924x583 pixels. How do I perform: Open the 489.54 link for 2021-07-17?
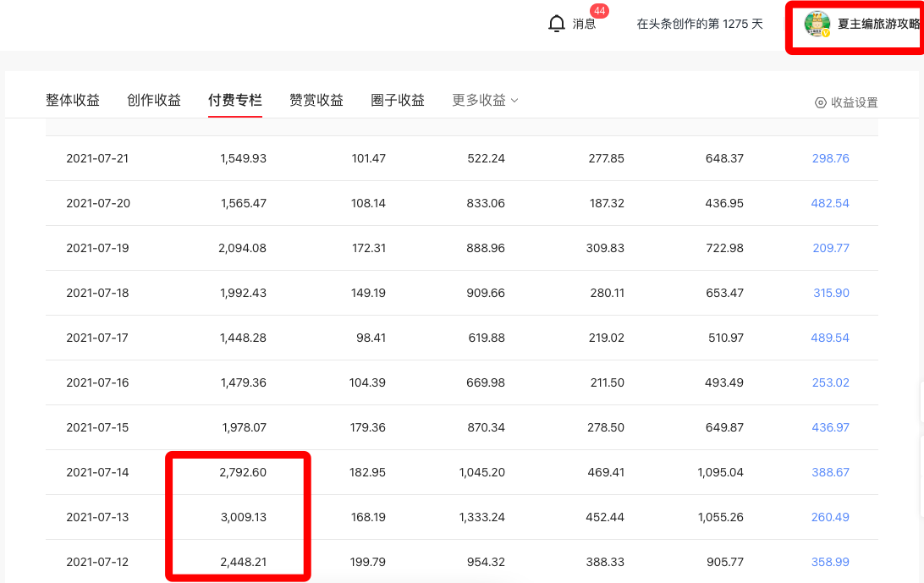830,338
